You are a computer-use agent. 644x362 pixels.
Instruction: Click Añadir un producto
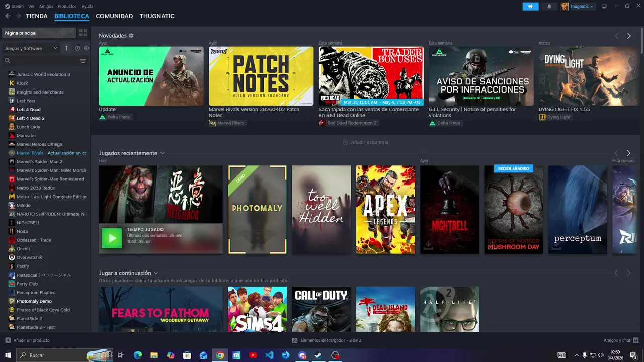click(x=28, y=340)
